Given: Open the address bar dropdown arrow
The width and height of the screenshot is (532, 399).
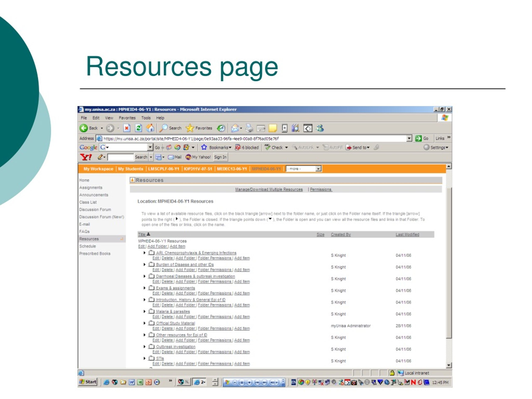Looking at the screenshot, I should (x=409, y=138).
